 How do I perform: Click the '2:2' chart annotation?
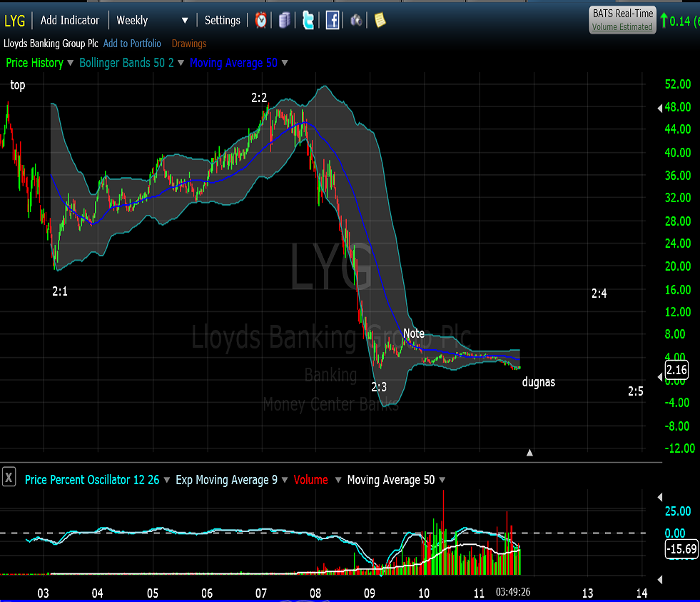259,98
